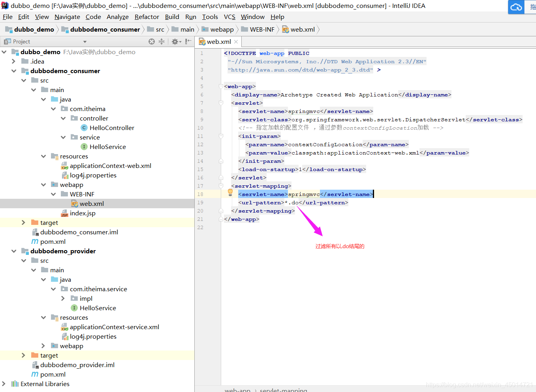The height and width of the screenshot is (392, 536).
Task: Click the display-name line in editor
Action: coord(341,94)
